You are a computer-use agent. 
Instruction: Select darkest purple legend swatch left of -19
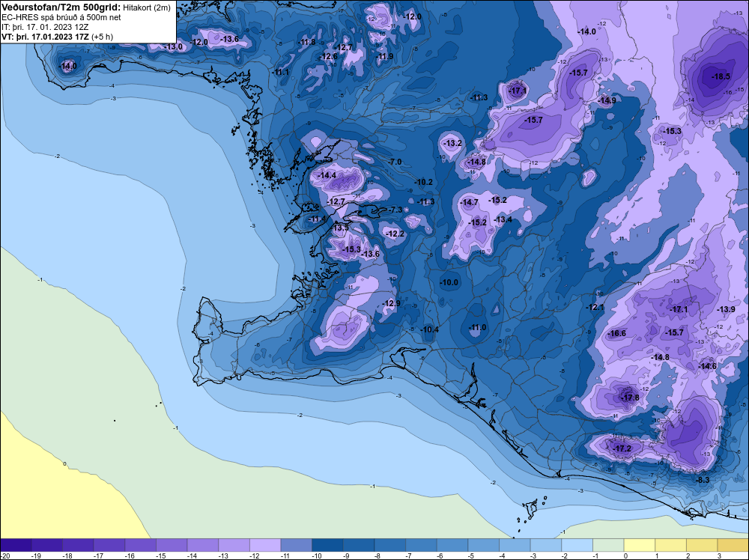pyautogui.click(x=16, y=545)
